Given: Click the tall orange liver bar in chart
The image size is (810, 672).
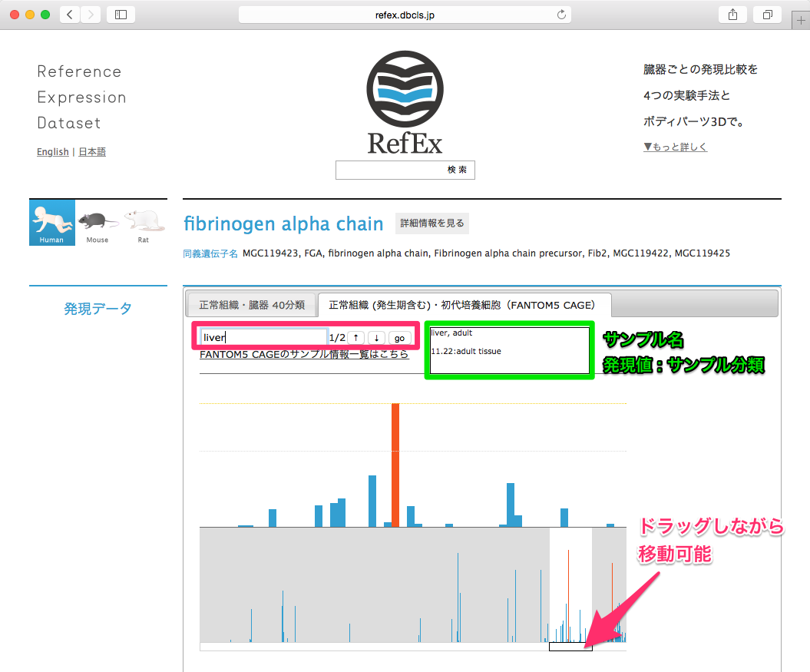Looking at the screenshot, I should point(395,465).
